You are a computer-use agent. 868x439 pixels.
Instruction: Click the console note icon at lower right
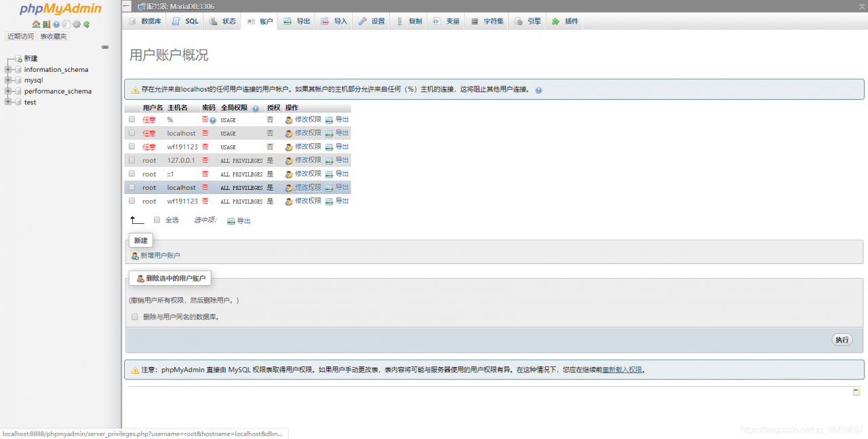coord(856,392)
